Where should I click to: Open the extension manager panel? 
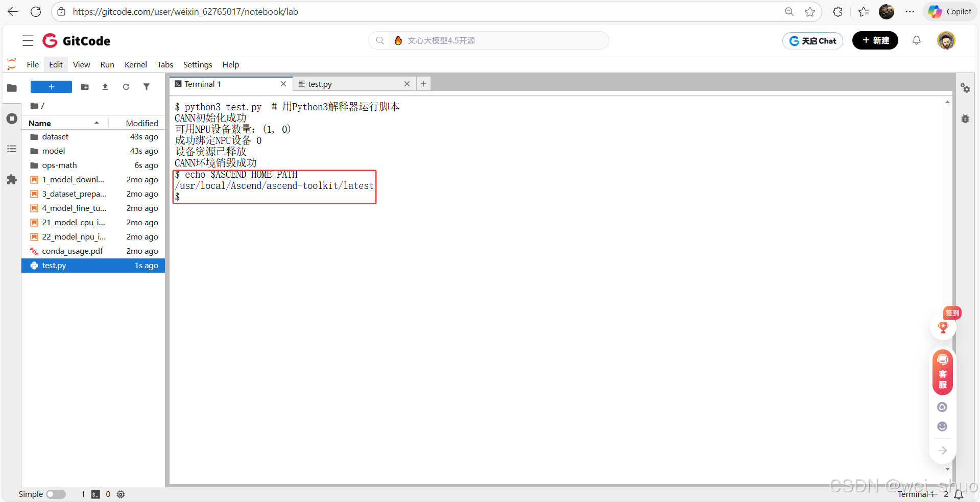click(x=11, y=179)
